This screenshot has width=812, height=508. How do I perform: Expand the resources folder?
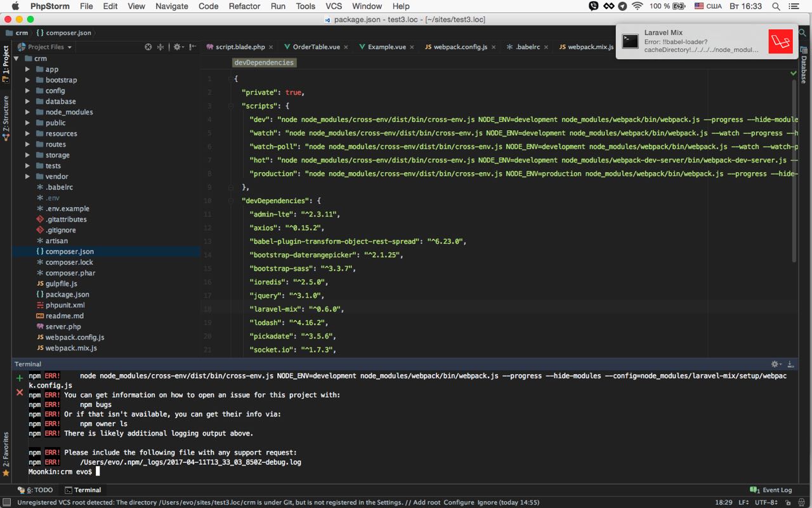tap(27, 133)
